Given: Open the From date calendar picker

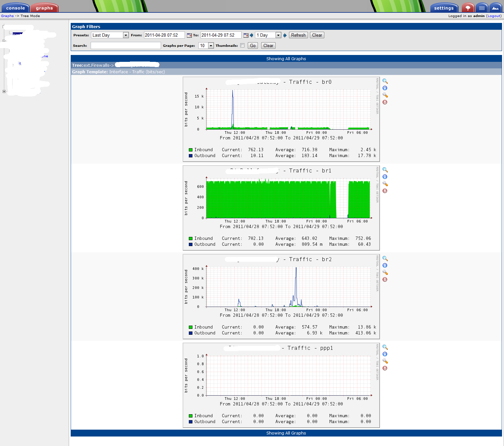Looking at the screenshot, I should point(189,35).
